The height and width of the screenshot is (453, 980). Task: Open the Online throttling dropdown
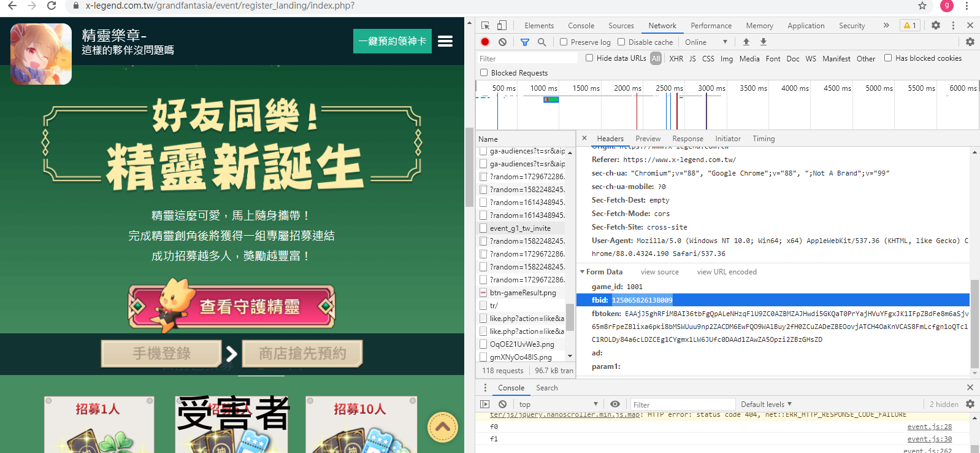(x=706, y=42)
